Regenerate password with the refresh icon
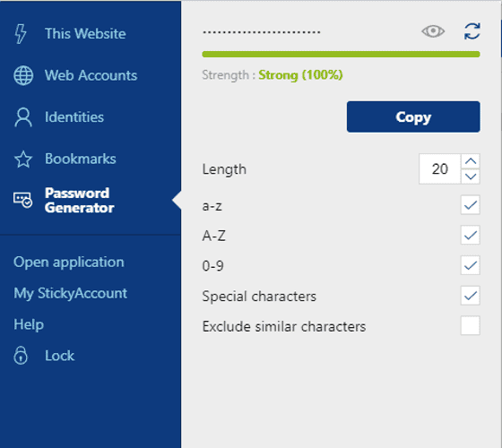This screenshot has height=448, width=502. [472, 31]
